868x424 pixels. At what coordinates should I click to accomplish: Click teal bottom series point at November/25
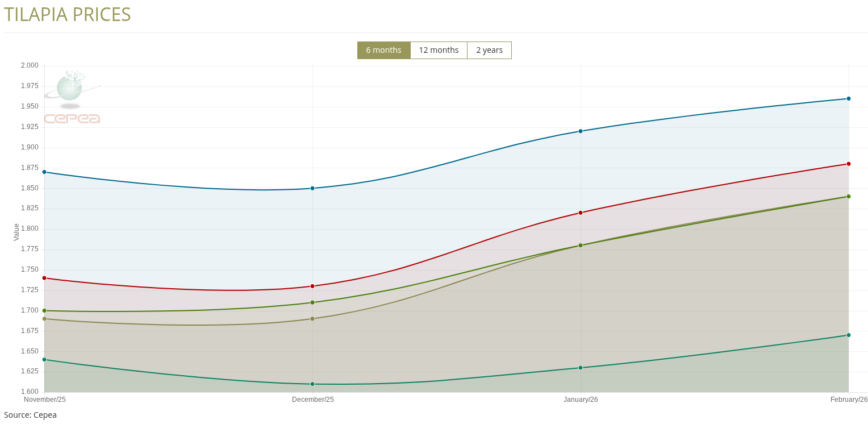44,359
